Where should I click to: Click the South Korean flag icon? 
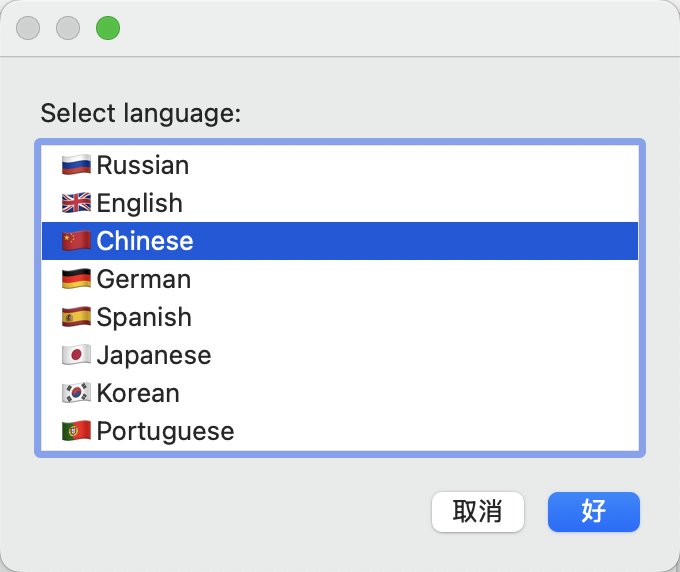[x=76, y=393]
